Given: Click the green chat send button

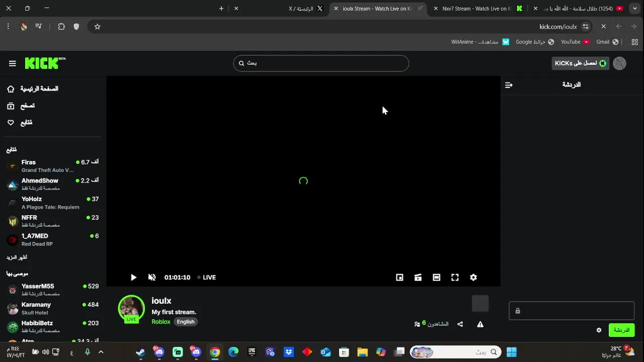Looking at the screenshot, I should click(621, 330).
